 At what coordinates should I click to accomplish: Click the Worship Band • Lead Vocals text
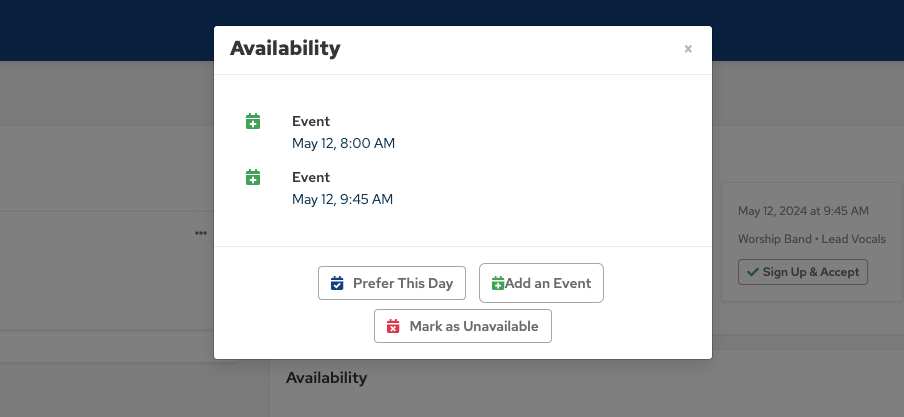(811, 239)
